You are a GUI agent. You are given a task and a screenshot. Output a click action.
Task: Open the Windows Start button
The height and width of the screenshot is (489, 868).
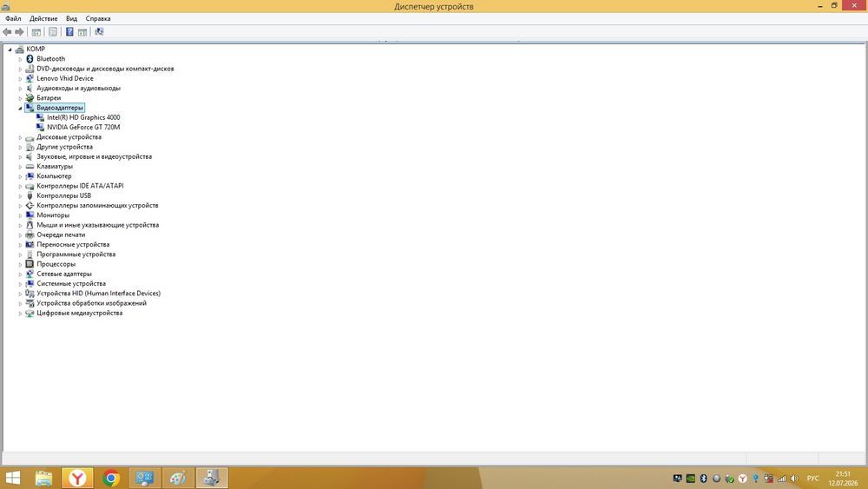click(x=12, y=478)
